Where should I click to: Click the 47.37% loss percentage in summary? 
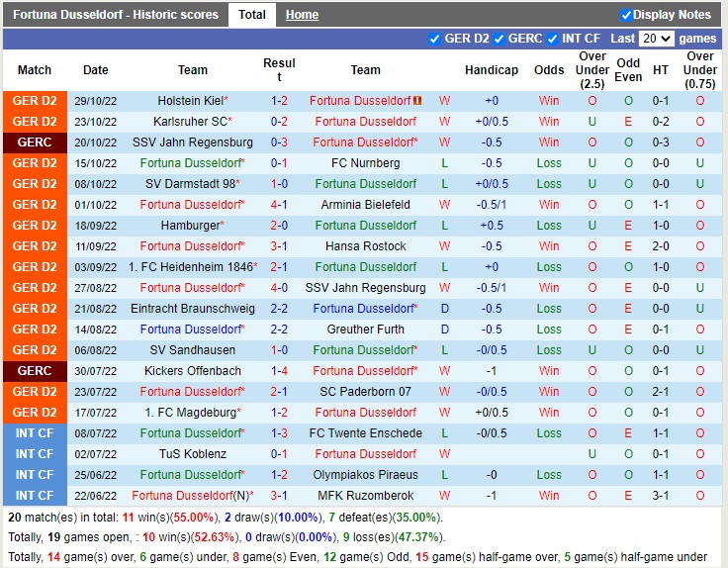tap(418, 537)
